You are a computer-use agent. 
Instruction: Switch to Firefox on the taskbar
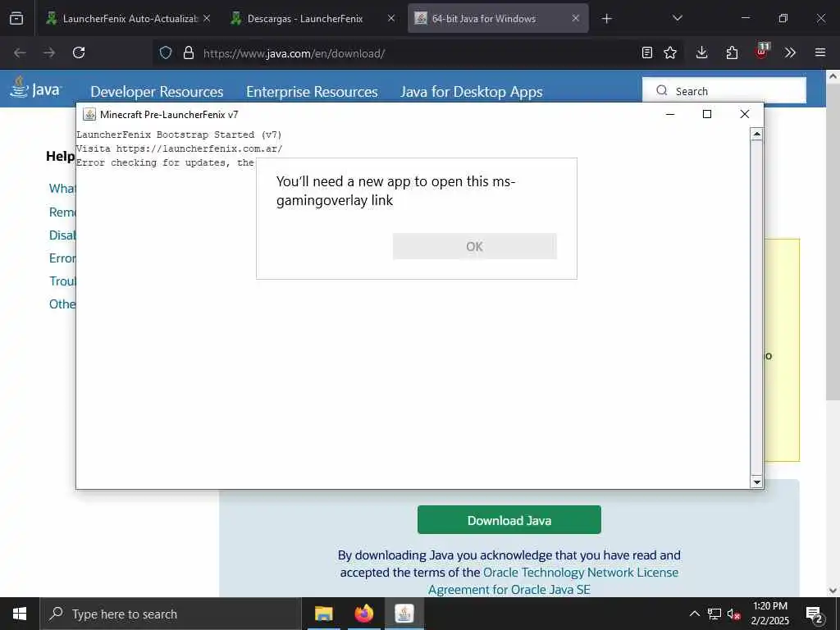(x=363, y=614)
